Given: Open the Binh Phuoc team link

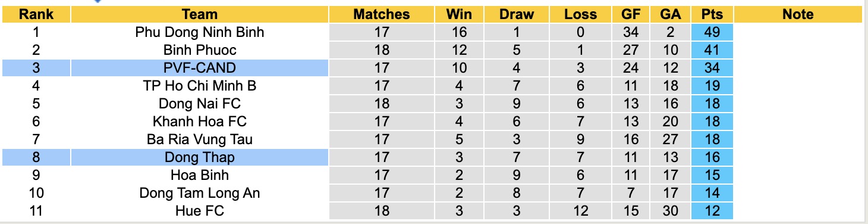Looking at the screenshot, I should pos(200,50).
